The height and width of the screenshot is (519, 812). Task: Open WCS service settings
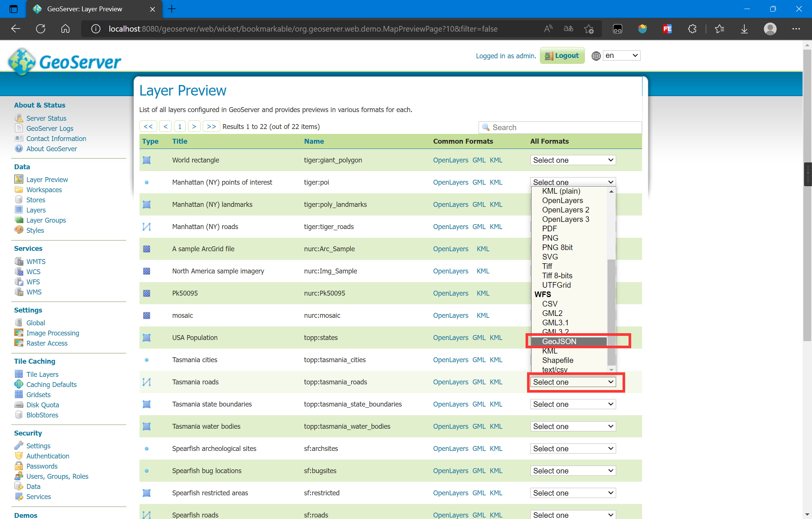pyautogui.click(x=33, y=272)
